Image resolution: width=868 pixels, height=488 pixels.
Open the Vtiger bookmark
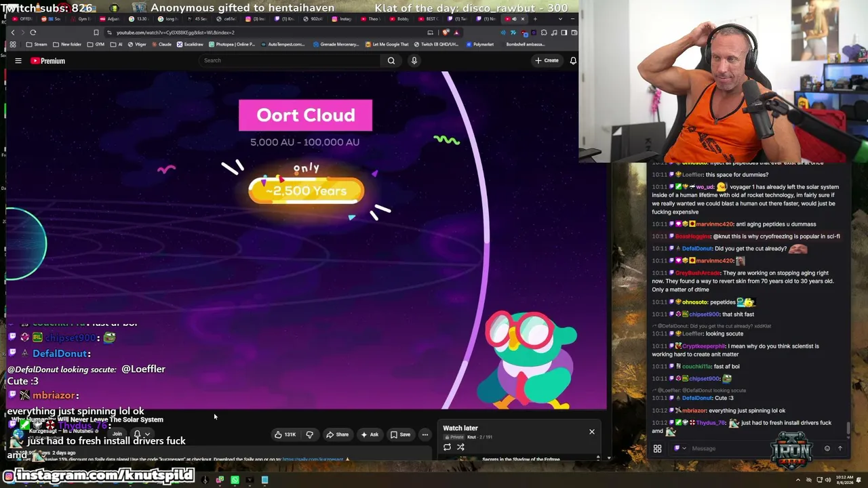[x=138, y=45]
